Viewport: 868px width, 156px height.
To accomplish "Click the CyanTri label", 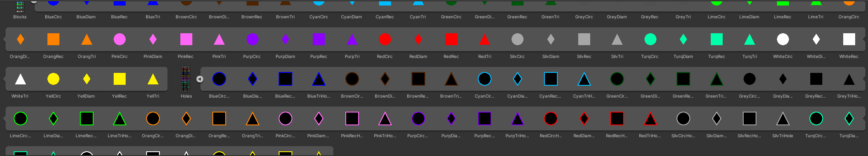I will click(x=418, y=17).
